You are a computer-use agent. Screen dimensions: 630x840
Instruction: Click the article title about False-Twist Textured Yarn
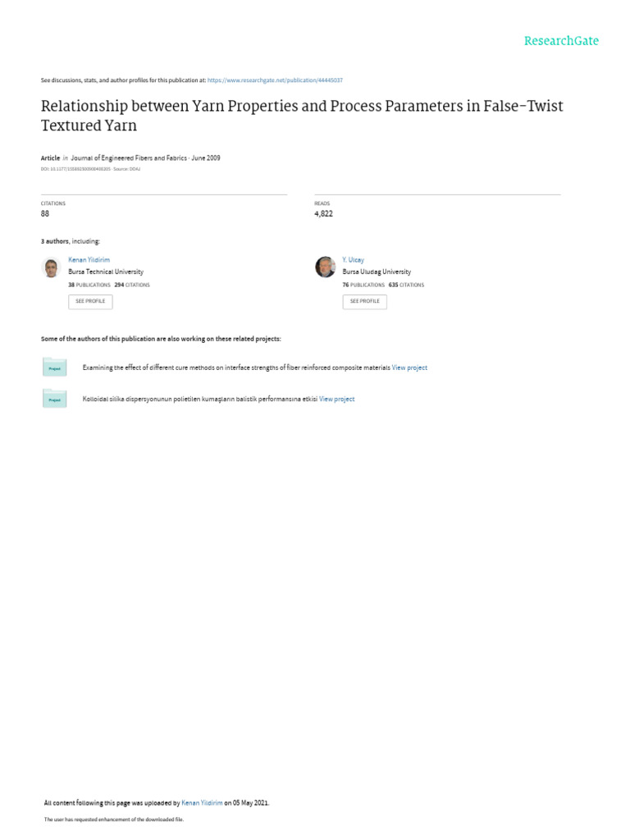point(302,116)
